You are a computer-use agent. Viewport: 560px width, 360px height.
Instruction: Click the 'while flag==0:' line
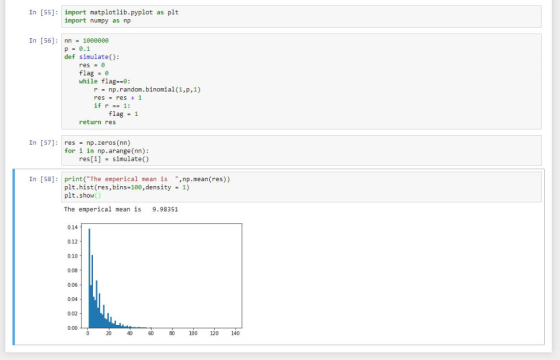pos(105,81)
